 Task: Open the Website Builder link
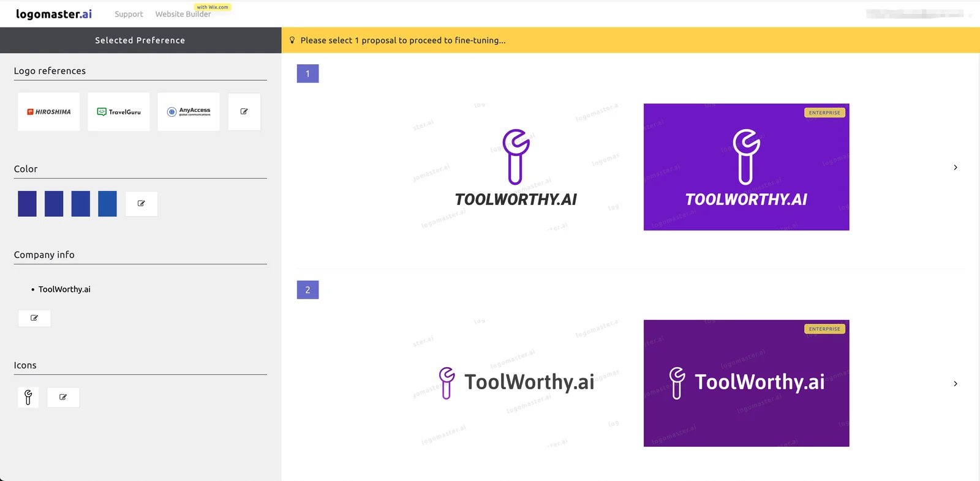pos(183,14)
